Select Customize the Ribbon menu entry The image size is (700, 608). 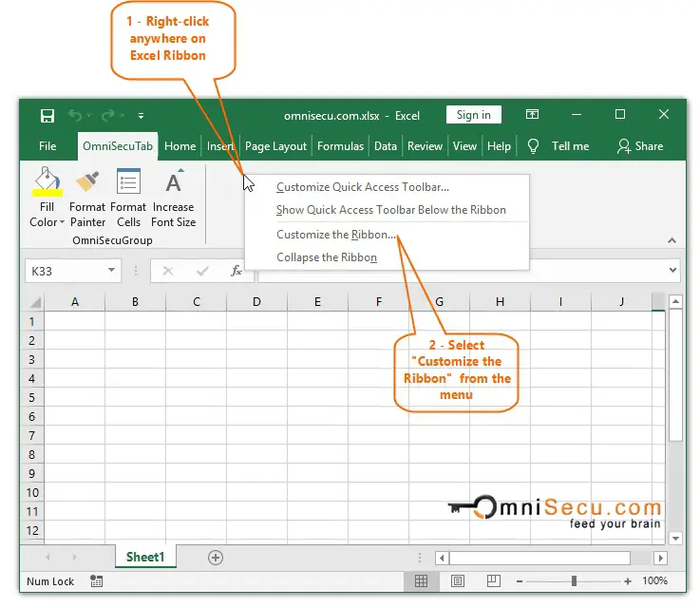[387, 235]
